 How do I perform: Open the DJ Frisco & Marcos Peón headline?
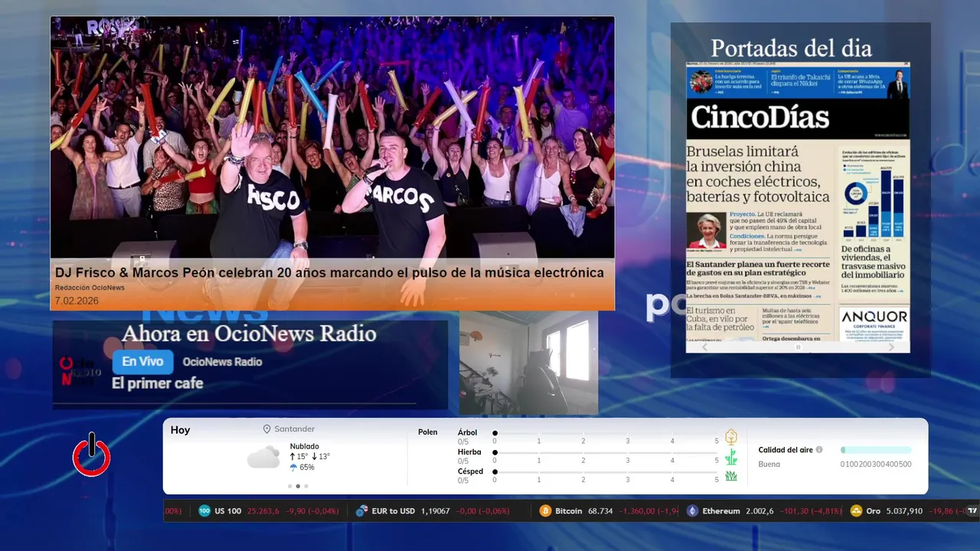(329, 272)
